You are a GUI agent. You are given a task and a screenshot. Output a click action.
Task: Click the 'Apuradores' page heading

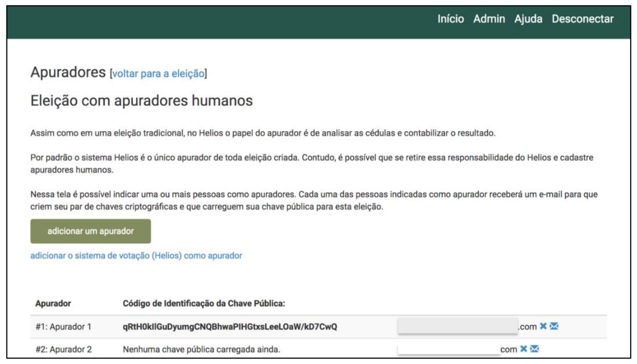tap(68, 72)
